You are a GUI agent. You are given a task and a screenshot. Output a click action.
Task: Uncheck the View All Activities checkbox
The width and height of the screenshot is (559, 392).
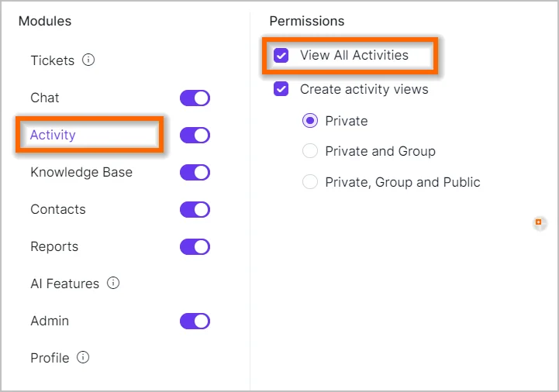(x=281, y=56)
